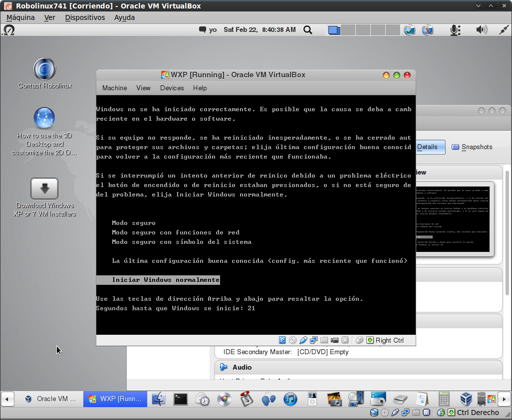This screenshot has width=512, height=420.
Task: Open the Devices menu in WXP window
Action: tap(172, 88)
